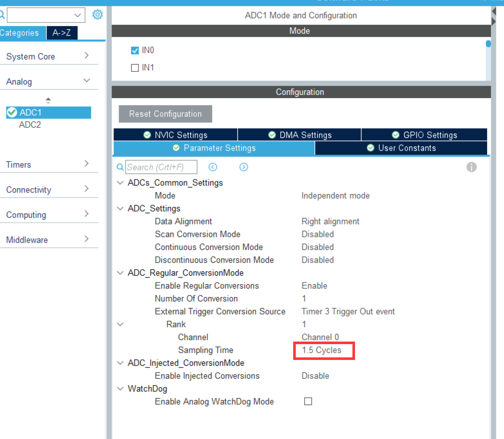Open the peripheral search dropdown box
The width and height of the screenshot is (504, 439).
click(46, 15)
